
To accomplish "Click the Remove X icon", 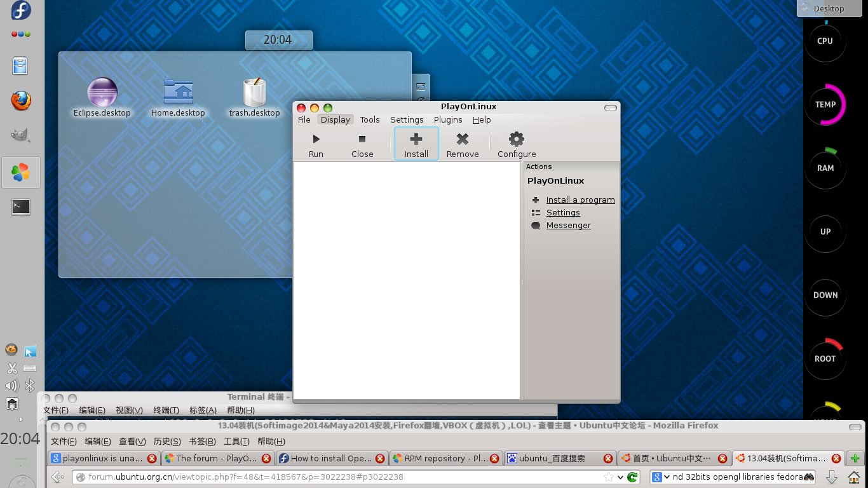I will coord(463,139).
